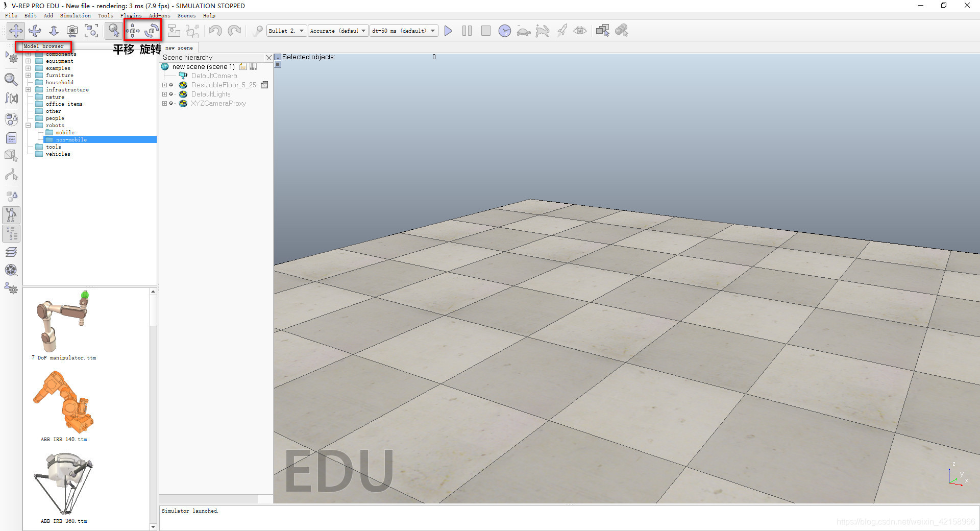Activate the click selection tool
Screen dimensions: 980x531
point(113,31)
